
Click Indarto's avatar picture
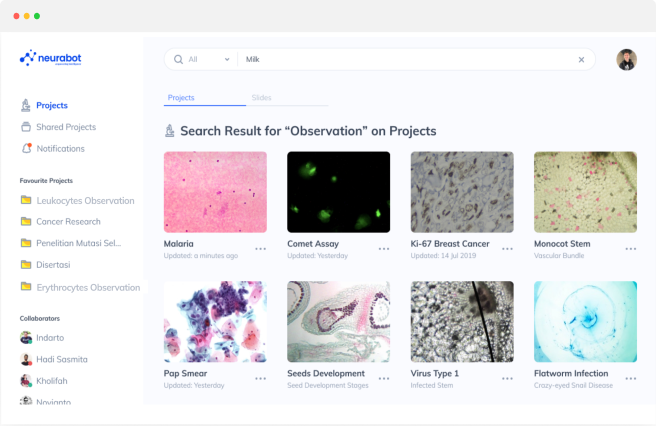(x=26, y=337)
